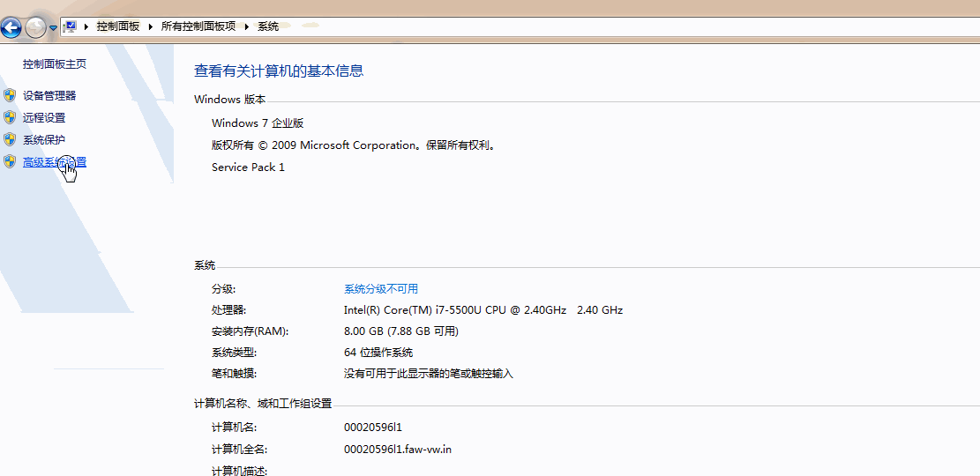Click 分级: label
This screenshot has height=476, width=980.
[223, 288]
